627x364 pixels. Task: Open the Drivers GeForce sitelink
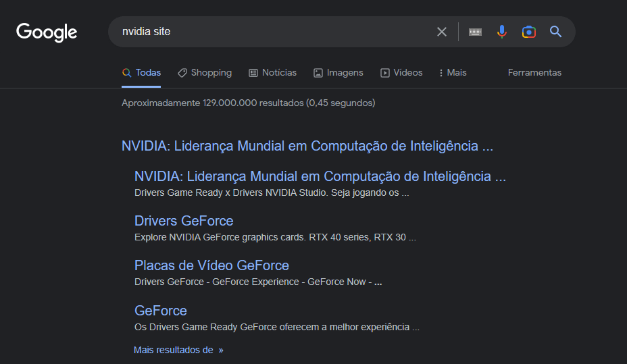point(184,221)
